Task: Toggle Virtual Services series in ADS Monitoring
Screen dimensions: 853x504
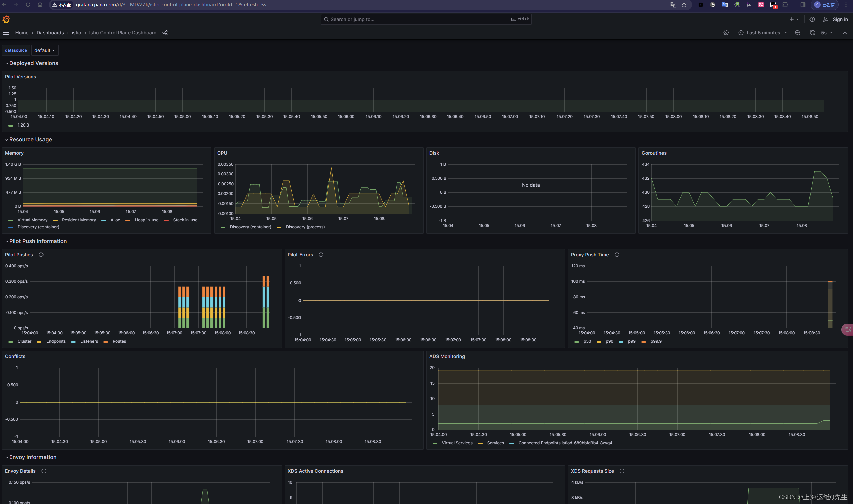Action: click(457, 443)
